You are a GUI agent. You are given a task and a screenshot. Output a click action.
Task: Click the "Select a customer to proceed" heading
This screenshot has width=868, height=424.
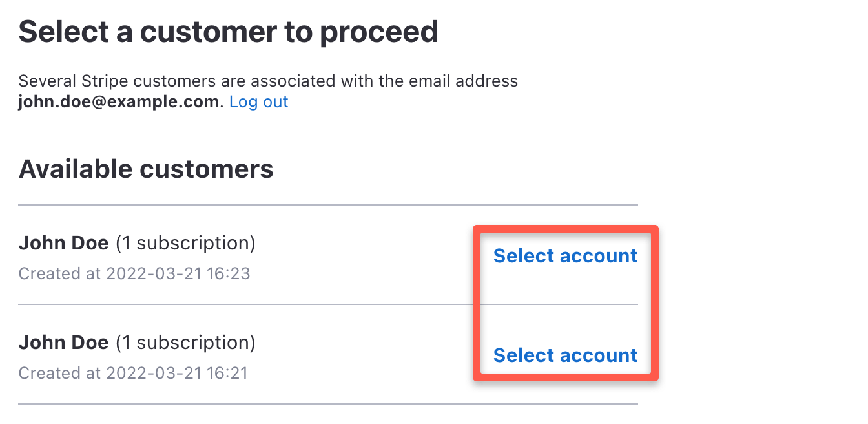(x=229, y=31)
